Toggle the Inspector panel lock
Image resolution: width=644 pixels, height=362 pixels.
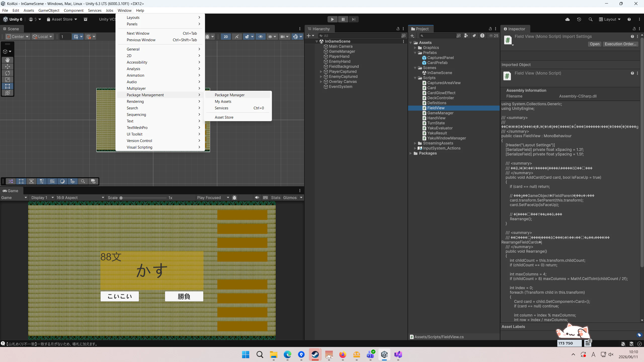click(634, 29)
